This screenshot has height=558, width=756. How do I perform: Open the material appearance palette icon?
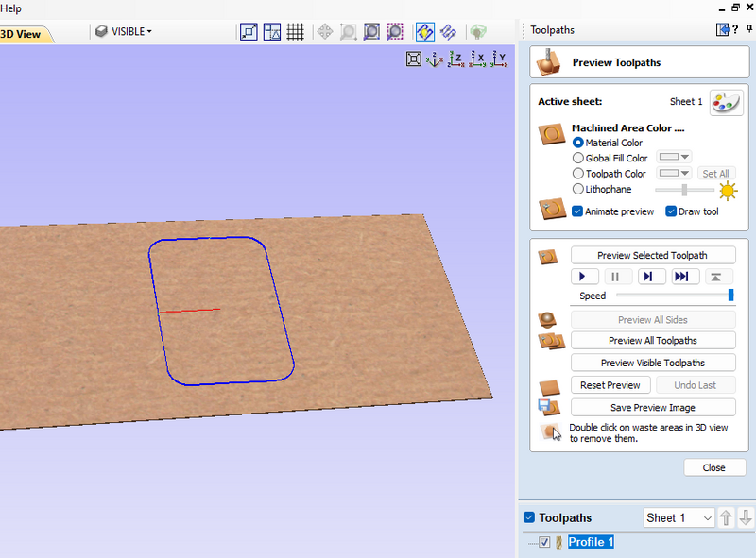point(726,102)
